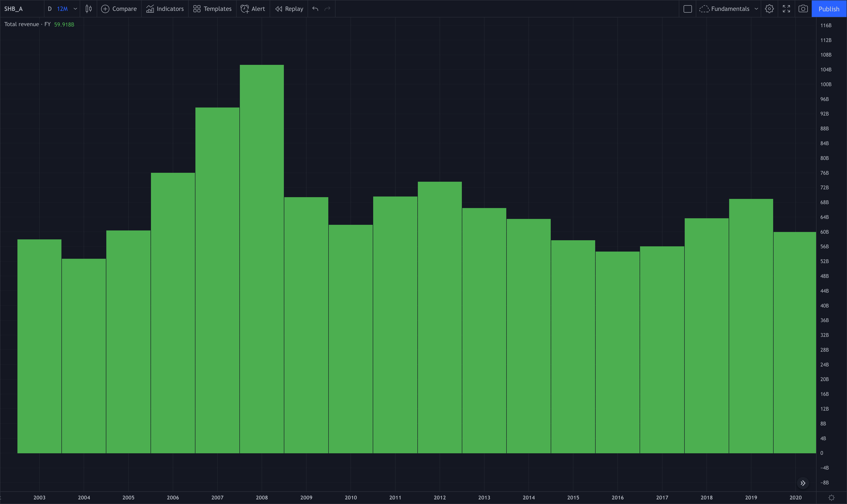The image size is (847, 504).
Task: Open the candlestick chart style selector
Action: tap(88, 9)
